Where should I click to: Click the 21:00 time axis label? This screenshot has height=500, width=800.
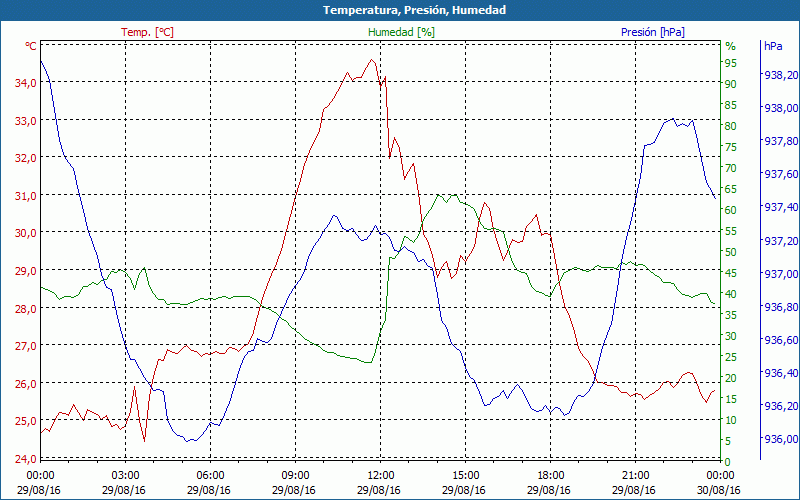click(x=636, y=476)
